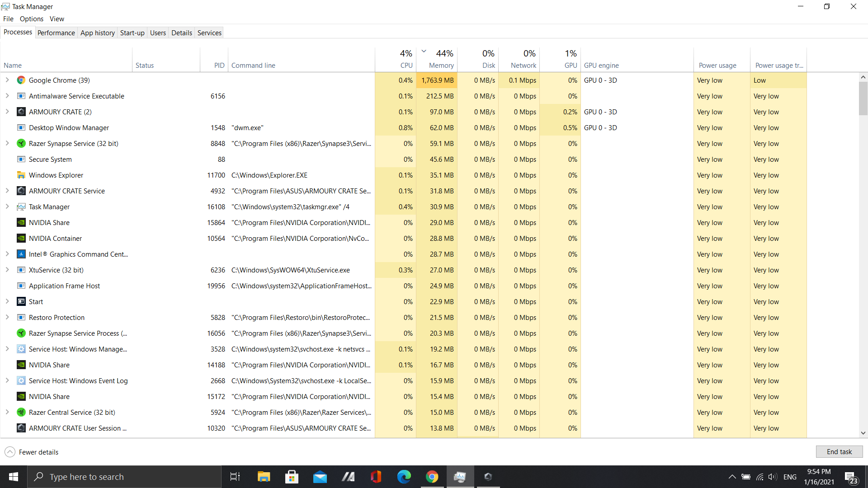Screen dimensions: 868x488
Task: Open the View menu
Action: 57,19
